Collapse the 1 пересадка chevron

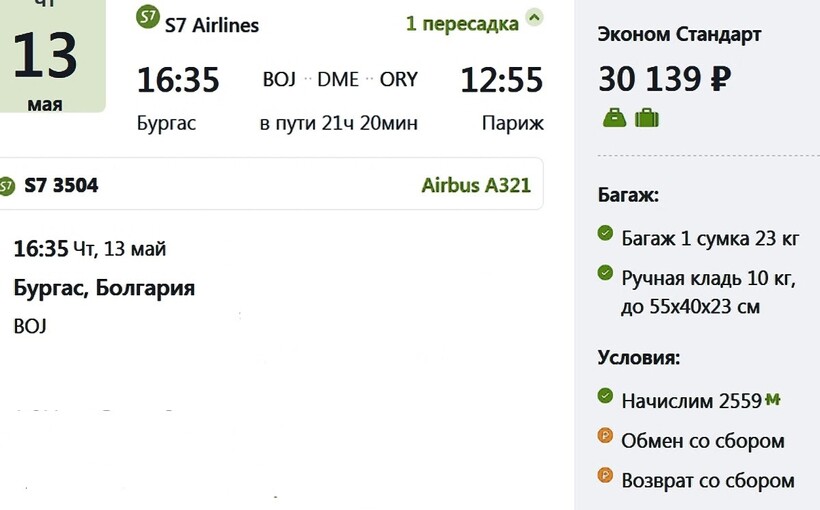point(534,17)
